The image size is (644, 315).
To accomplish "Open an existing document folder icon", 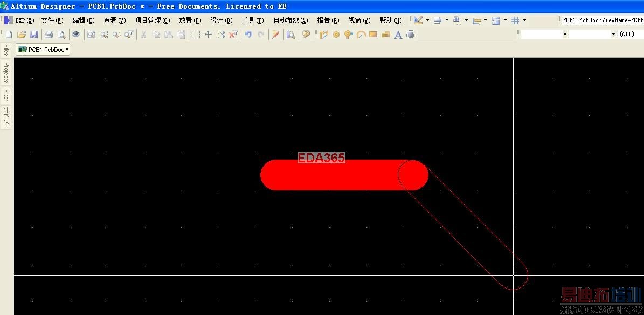I will 22,35.
